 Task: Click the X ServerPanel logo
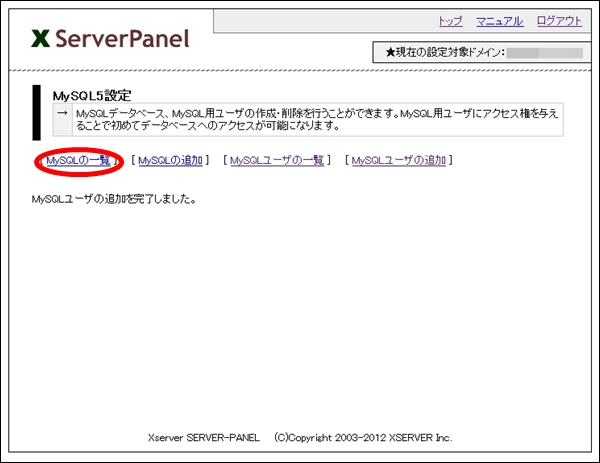(x=110, y=39)
